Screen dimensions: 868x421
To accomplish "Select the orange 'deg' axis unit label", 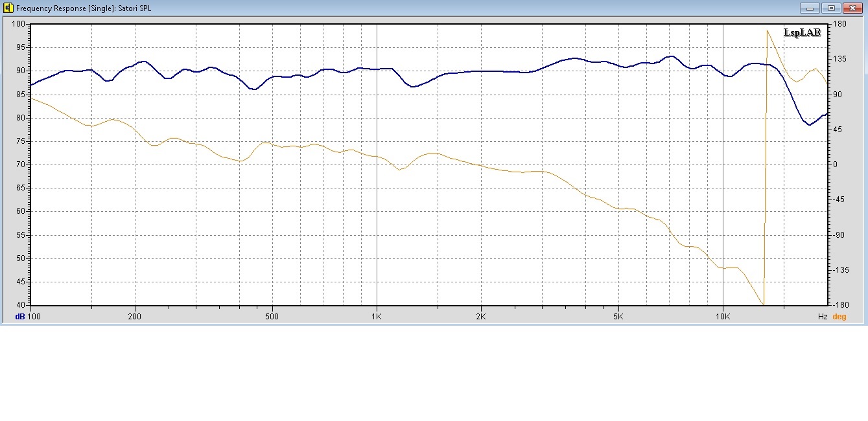I will pyautogui.click(x=839, y=317).
